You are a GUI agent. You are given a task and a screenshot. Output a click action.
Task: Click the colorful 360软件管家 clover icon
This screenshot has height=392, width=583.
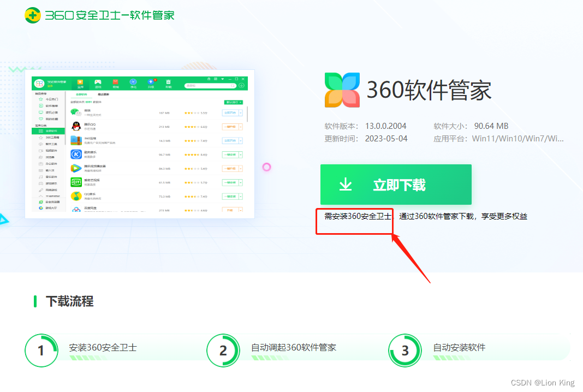(x=342, y=90)
